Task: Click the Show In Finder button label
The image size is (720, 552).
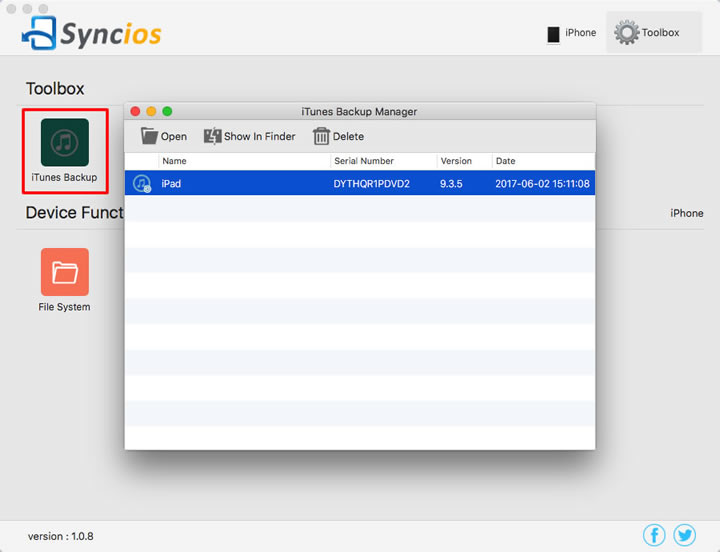Action: [x=259, y=136]
